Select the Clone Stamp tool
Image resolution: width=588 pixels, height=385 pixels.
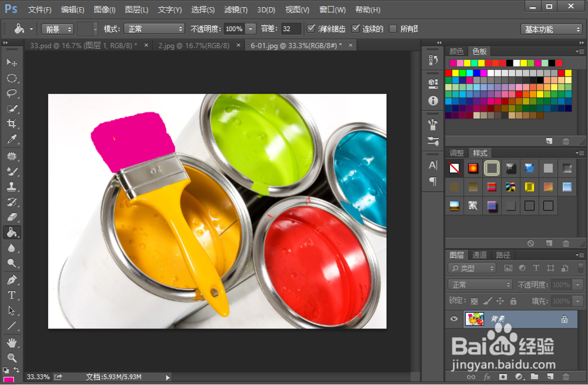click(12, 186)
